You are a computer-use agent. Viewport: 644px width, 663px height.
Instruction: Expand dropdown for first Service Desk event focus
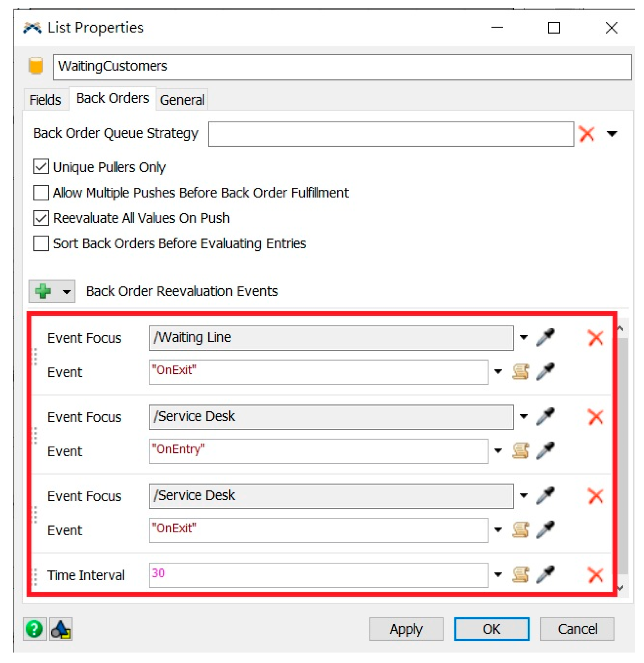pyautogui.click(x=523, y=416)
